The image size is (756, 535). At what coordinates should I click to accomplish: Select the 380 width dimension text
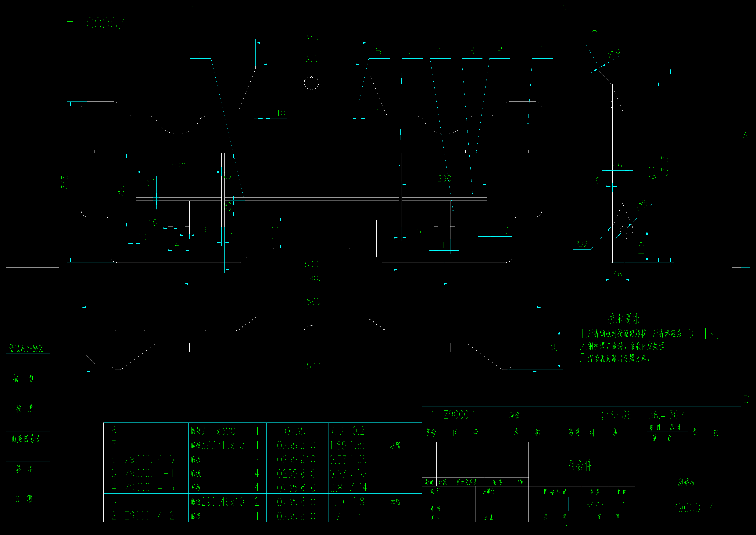[x=311, y=37]
